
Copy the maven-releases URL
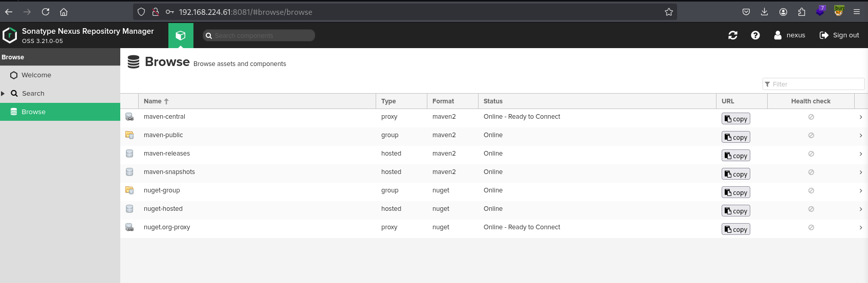click(736, 156)
